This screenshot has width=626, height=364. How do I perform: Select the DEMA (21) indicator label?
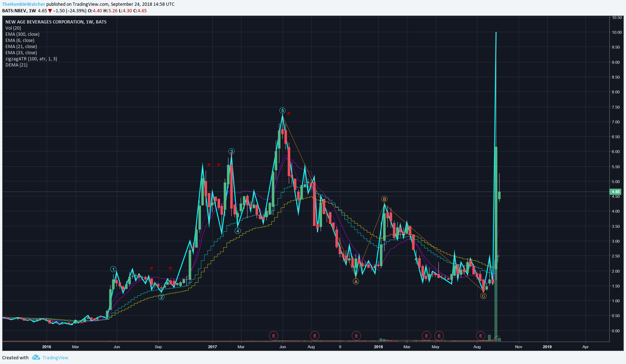(x=16, y=65)
